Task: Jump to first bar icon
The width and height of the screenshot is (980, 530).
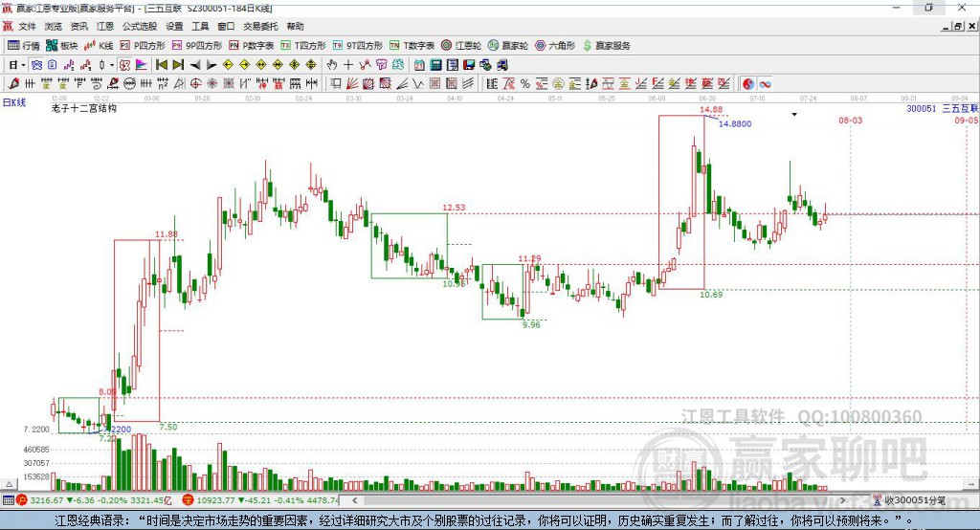Action: (161, 65)
